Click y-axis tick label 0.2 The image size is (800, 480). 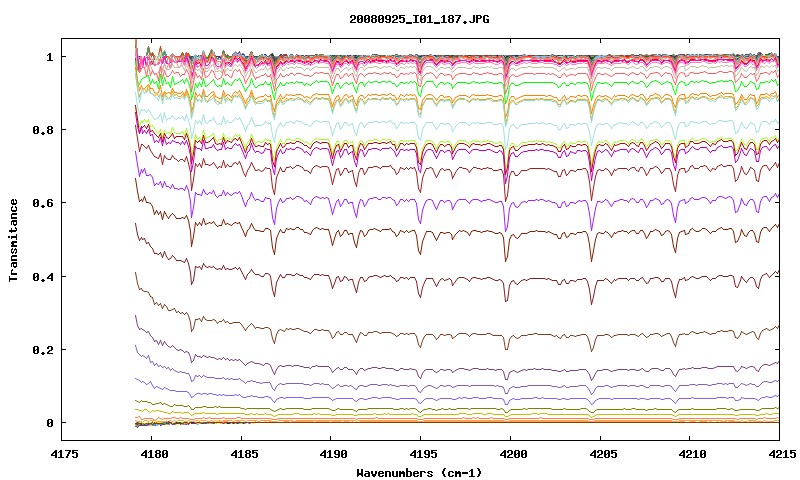43,350
